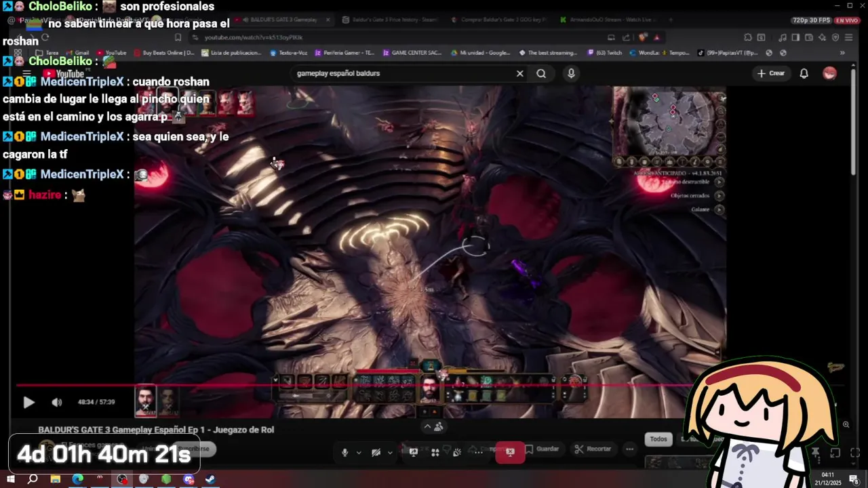The width and height of the screenshot is (868, 488).
Task: Open OBS Studio from taskbar
Action: pyautogui.click(x=122, y=479)
